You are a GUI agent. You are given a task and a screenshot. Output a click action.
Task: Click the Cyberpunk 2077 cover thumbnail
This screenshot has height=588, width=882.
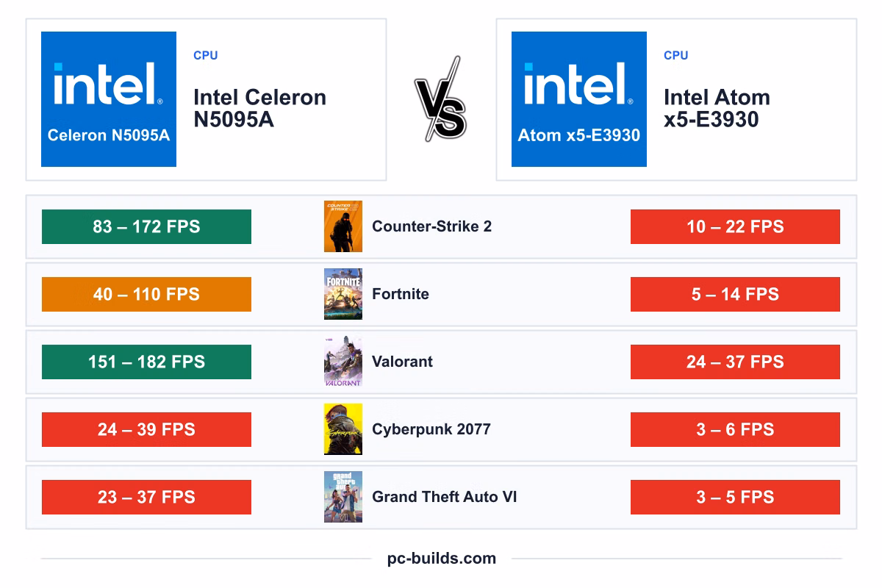343,429
